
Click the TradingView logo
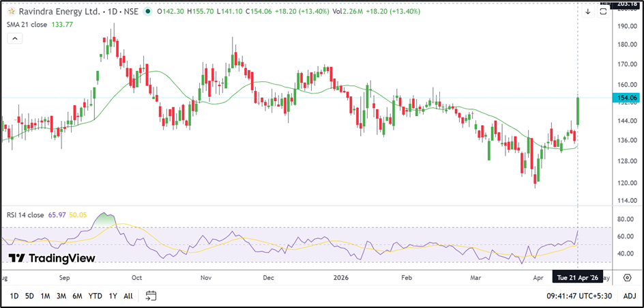51,258
